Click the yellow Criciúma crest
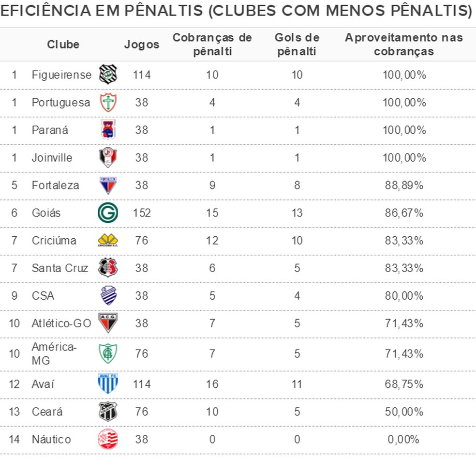Viewport: 476px width, 475px height. (x=108, y=240)
